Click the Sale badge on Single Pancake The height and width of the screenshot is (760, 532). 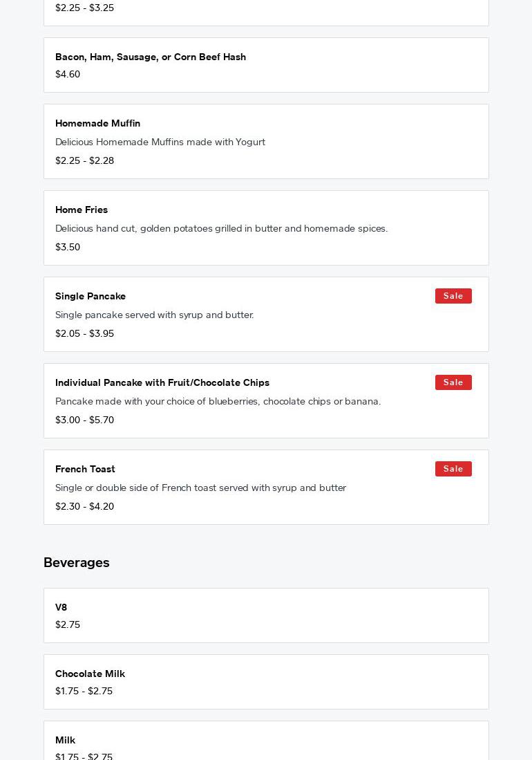coord(453,296)
